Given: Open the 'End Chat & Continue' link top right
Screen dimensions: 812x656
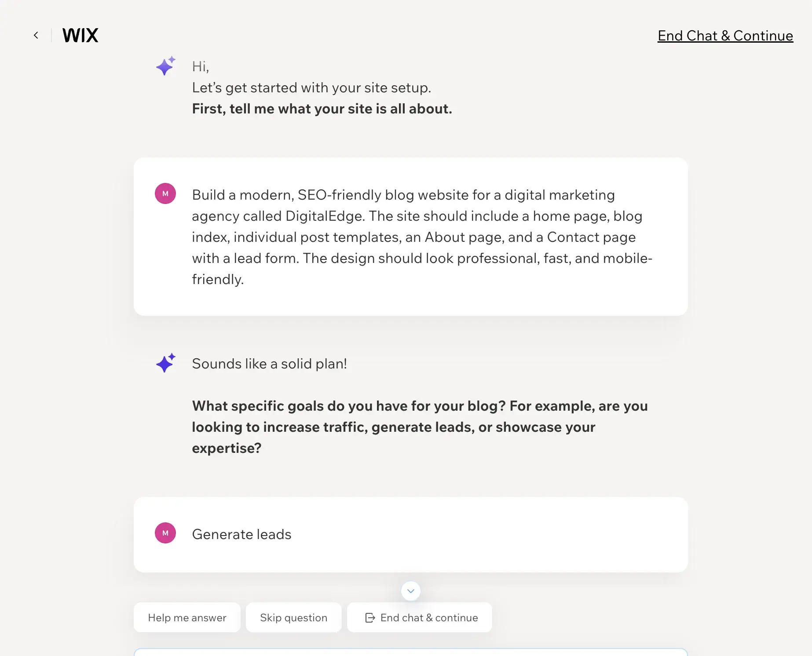Looking at the screenshot, I should tap(725, 36).
